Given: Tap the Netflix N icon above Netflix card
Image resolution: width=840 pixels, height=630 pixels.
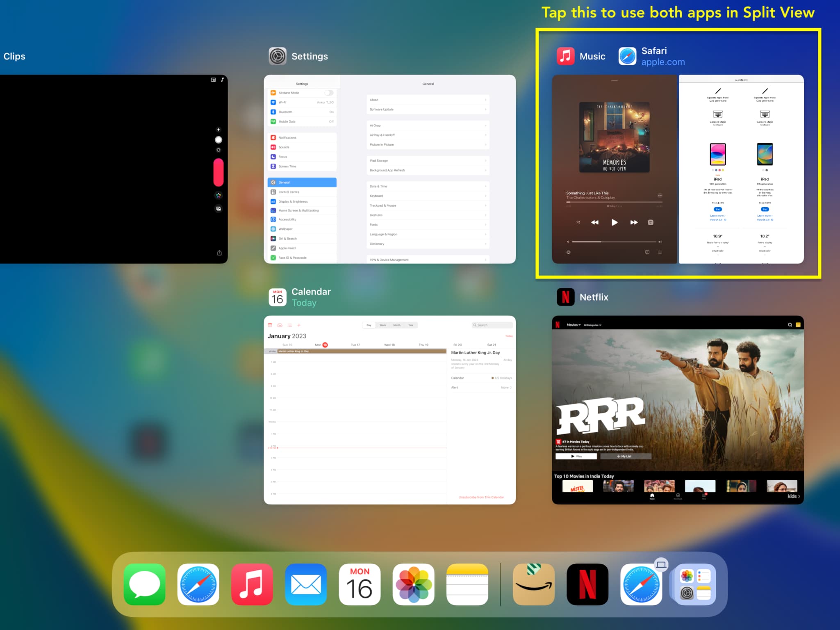Looking at the screenshot, I should (566, 297).
